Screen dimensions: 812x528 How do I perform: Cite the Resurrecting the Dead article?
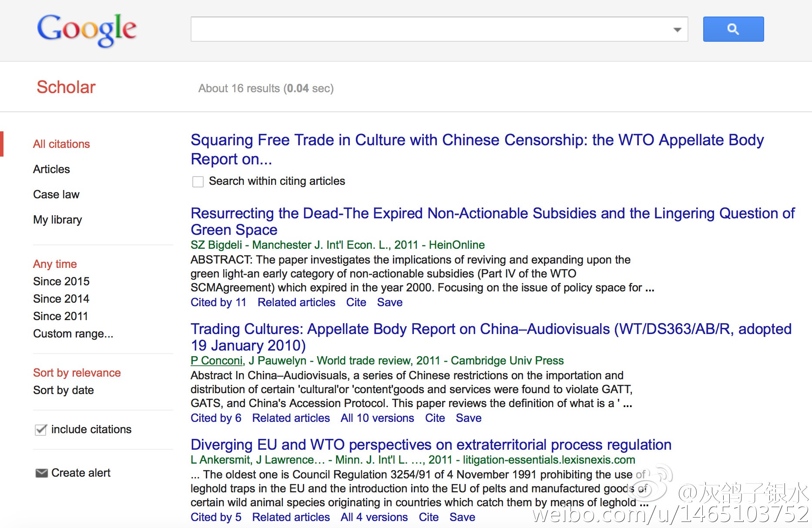click(356, 302)
